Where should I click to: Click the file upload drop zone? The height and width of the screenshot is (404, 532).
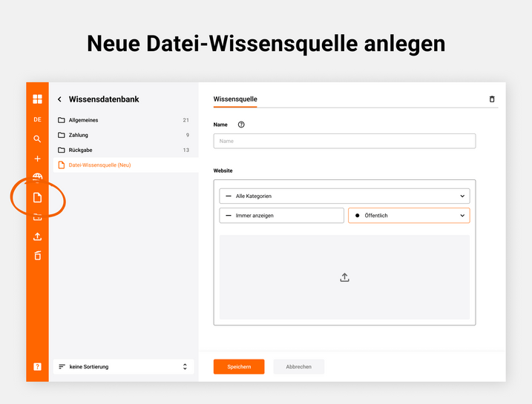click(344, 277)
